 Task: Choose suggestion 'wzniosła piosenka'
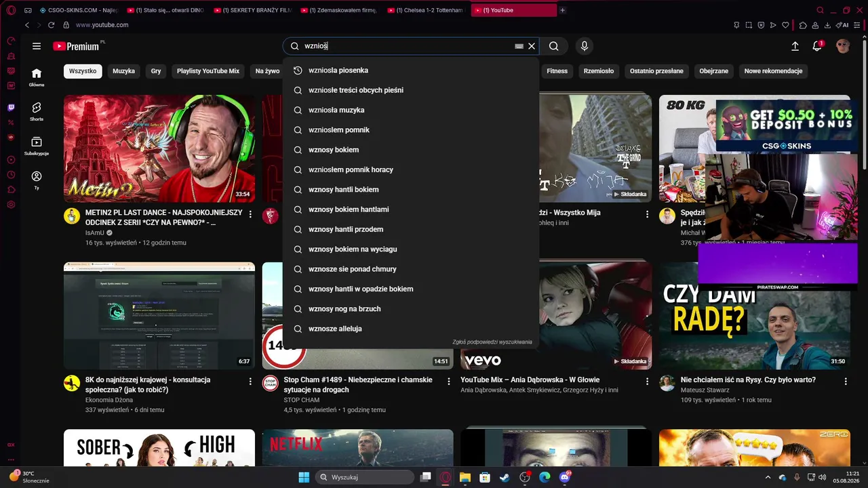411,70
